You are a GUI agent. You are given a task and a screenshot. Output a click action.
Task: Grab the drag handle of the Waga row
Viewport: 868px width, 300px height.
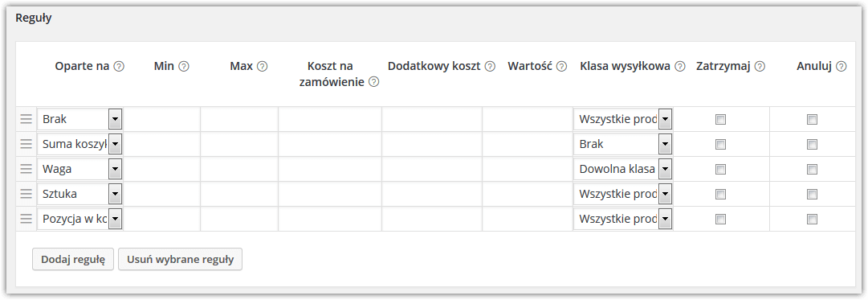(x=26, y=169)
